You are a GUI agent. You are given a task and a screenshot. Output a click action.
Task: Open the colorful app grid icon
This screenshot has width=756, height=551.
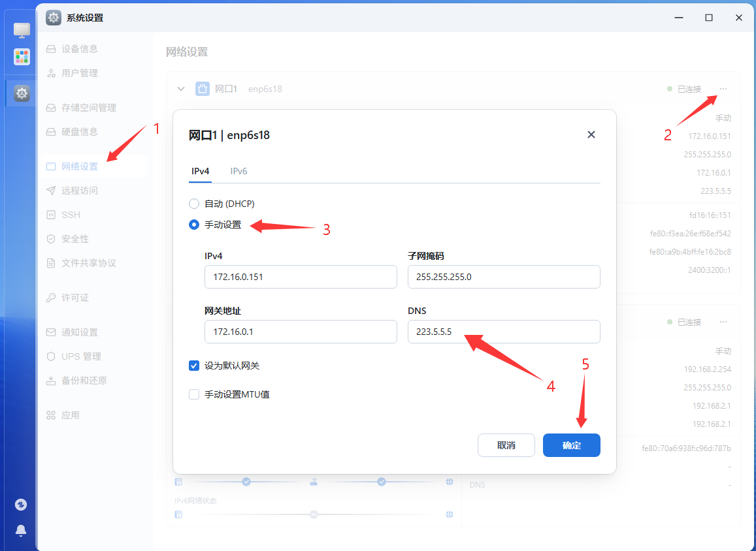point(22,57)
